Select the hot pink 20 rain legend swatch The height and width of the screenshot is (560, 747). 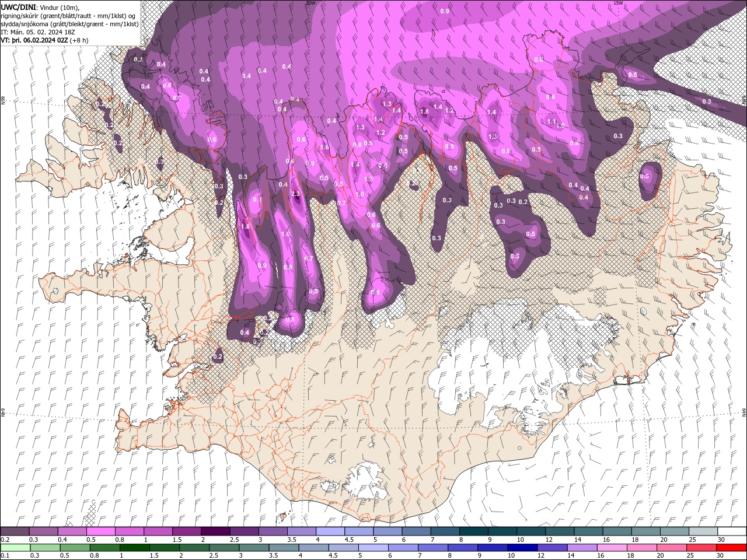pos(671,548)
